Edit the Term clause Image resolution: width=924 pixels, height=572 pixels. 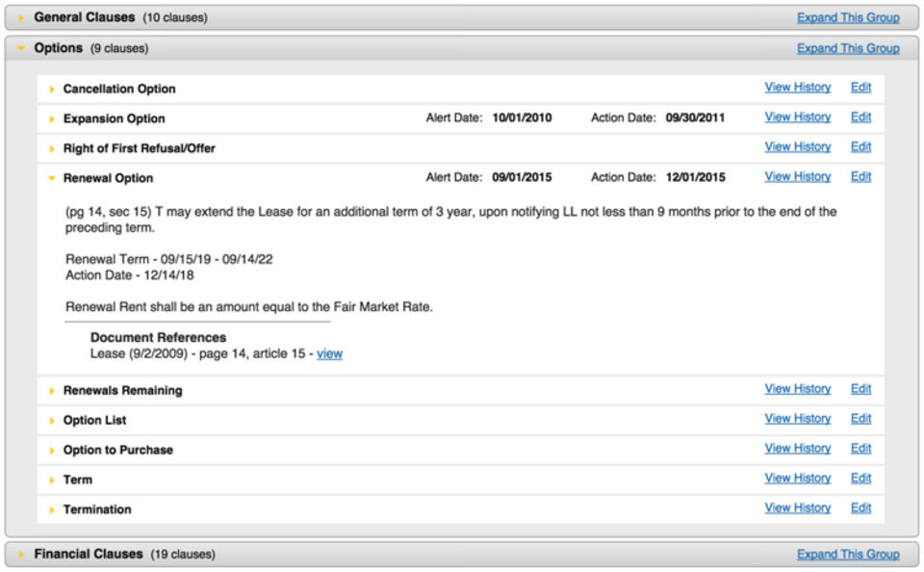pyautogui.click(x=860, y=479)
